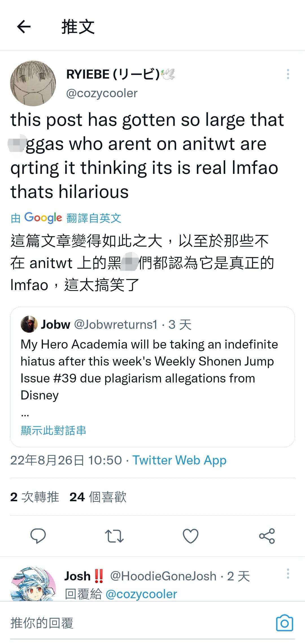Like the tweet with heart icon

click(x=191, y=536)
